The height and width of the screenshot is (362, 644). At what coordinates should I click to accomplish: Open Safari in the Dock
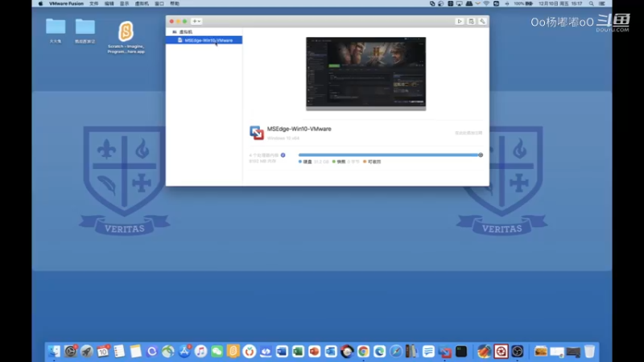395,352
